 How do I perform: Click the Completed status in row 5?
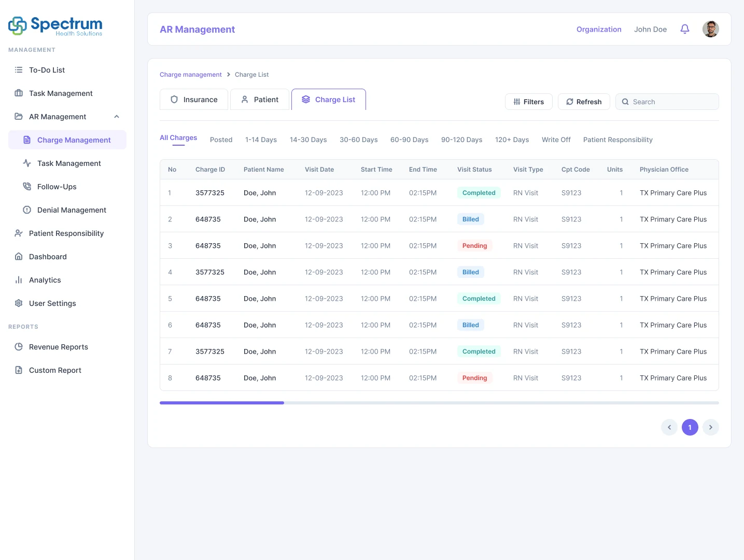pos(479,299)
